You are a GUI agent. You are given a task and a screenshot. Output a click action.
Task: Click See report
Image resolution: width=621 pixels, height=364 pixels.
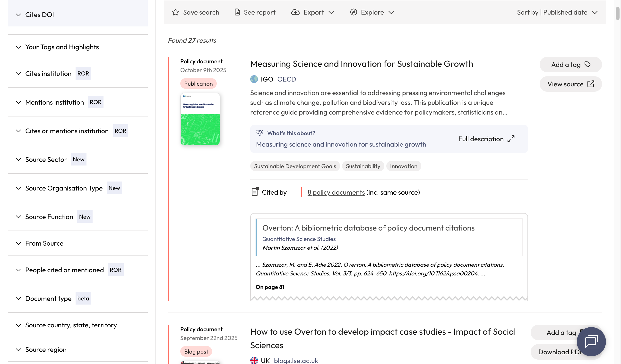[255, 12]
